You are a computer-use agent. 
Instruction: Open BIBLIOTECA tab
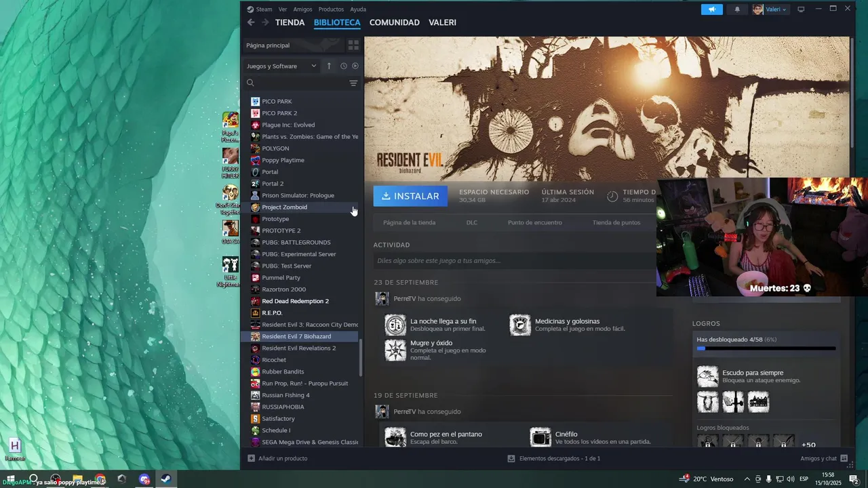coord(337,22)
